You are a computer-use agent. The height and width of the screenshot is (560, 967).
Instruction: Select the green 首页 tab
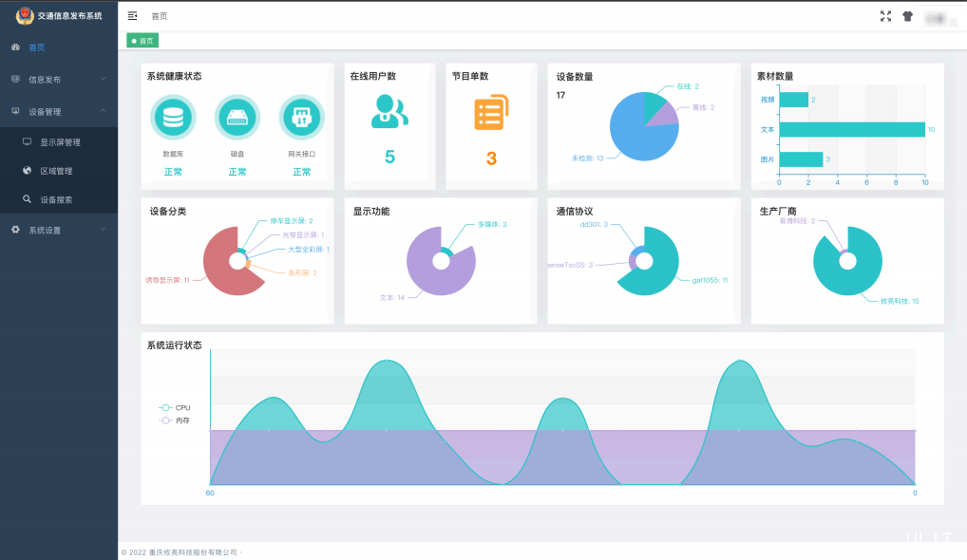tap(143, 41)
